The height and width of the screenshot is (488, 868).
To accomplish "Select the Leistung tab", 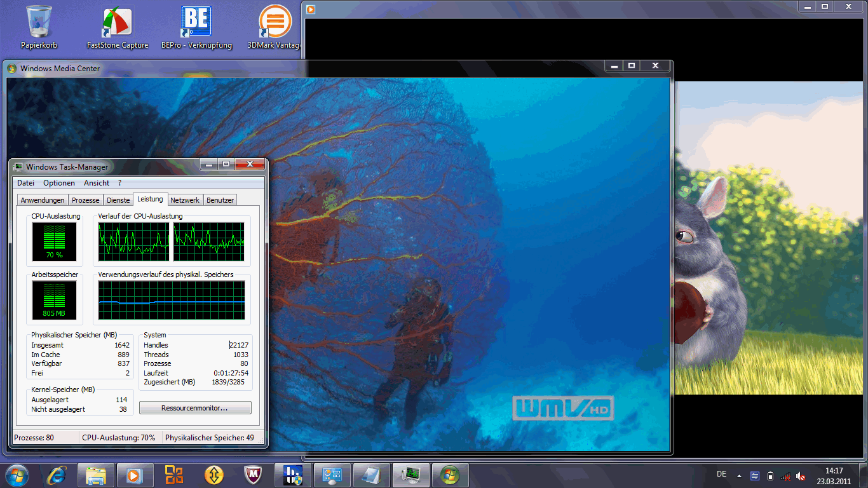I will (x=151, y=199).
